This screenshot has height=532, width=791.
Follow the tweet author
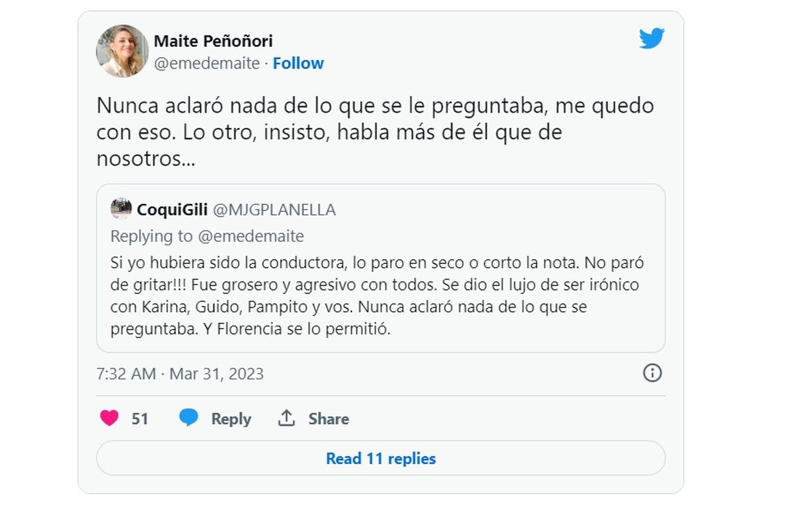point(298,63)
